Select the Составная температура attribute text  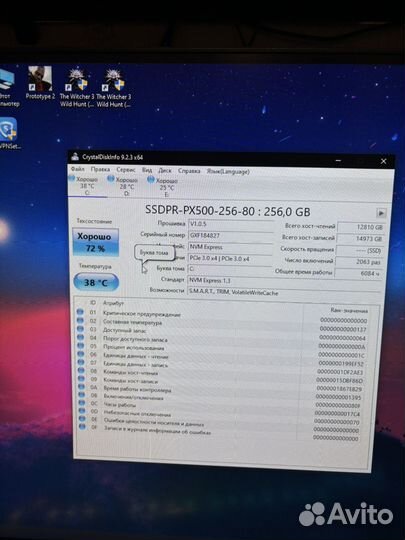(132, 322)
